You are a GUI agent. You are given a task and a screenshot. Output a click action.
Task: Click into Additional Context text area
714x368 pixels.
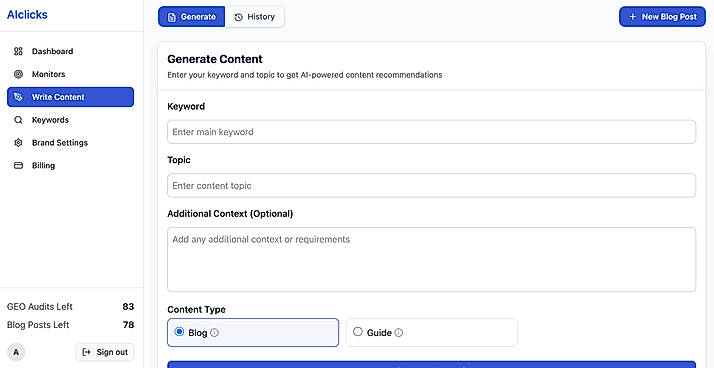(431, 260)
